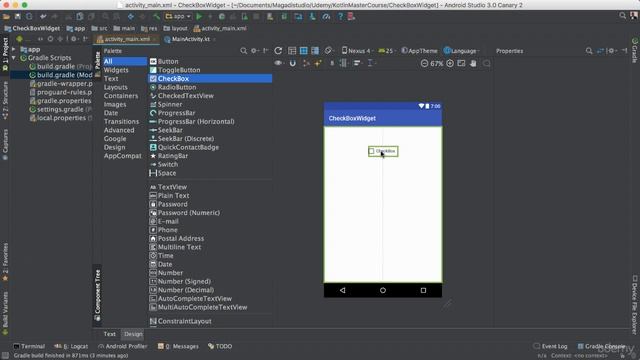This screenshot has width=640, height=360.
Task: Search properties with magnifier icon
Action: click(589, 51)
